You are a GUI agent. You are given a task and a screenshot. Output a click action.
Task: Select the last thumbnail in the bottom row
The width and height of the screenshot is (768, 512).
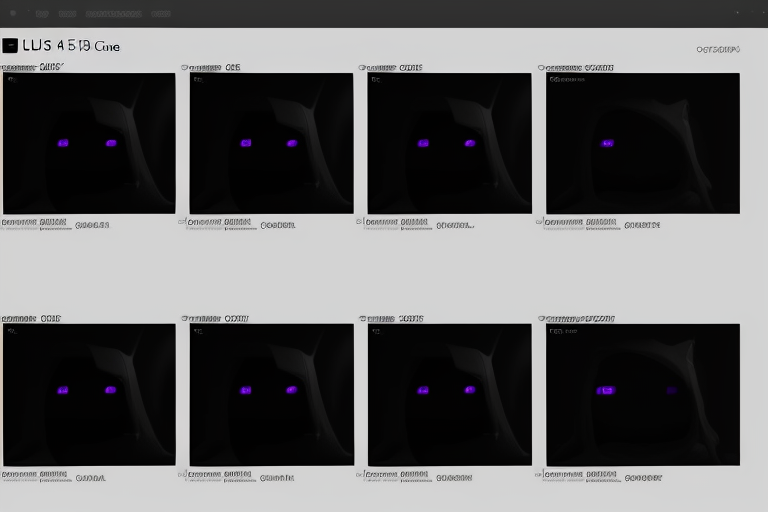(x=642, y=394)
